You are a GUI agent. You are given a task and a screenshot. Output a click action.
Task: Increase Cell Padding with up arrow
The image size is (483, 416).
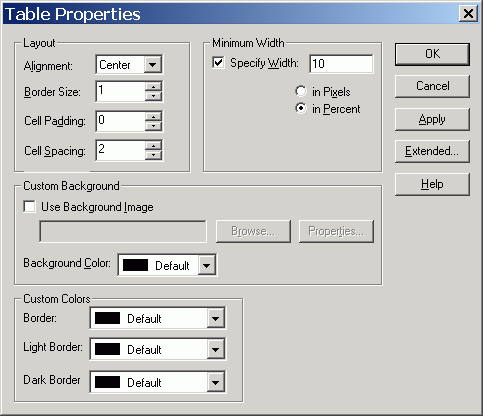click(153, 116)
